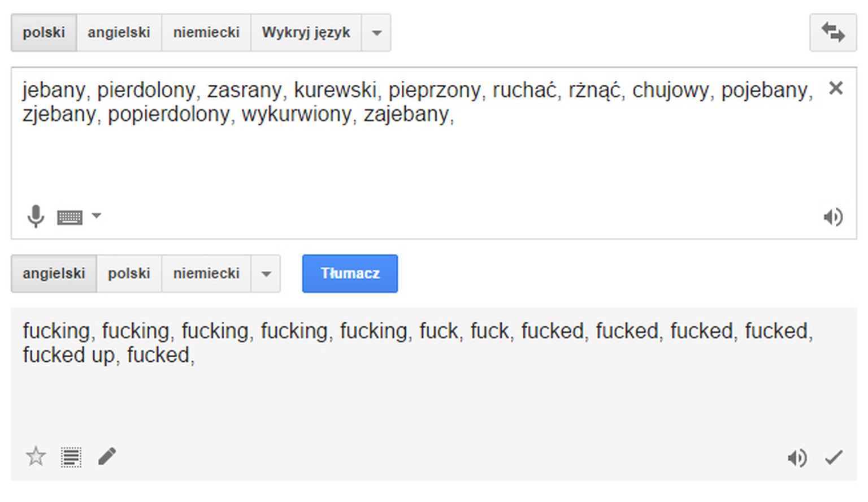Listen to the Polish source text

pos(833,217)
